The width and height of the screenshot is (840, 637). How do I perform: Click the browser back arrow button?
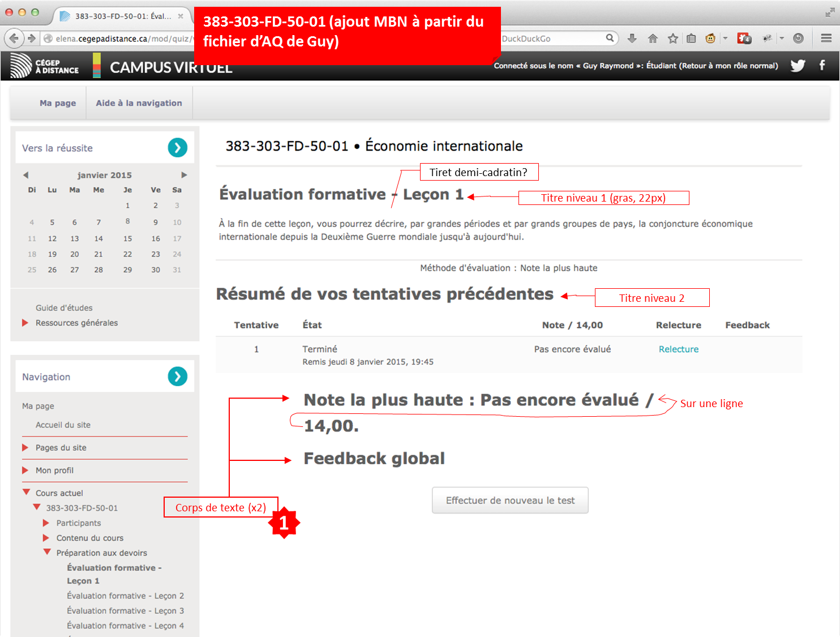[x=14, y=39]
